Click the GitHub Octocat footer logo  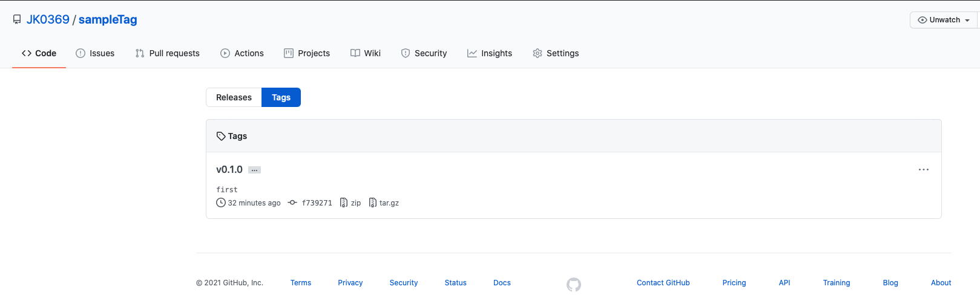[574, 284]
